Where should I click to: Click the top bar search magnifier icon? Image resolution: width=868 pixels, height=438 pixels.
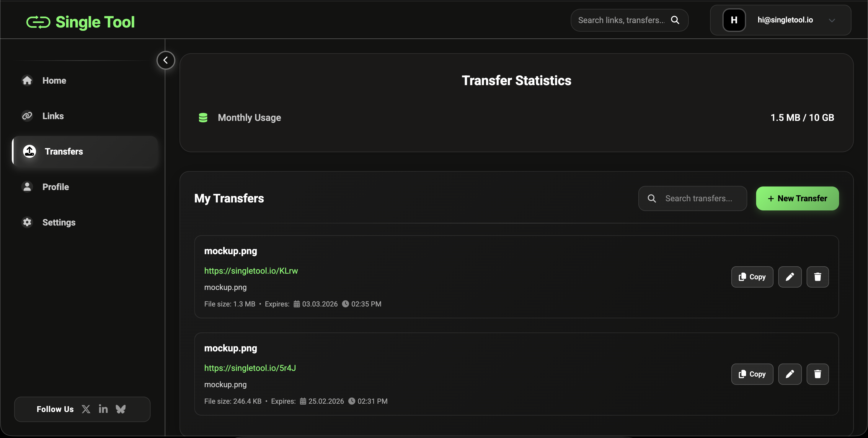675,20
